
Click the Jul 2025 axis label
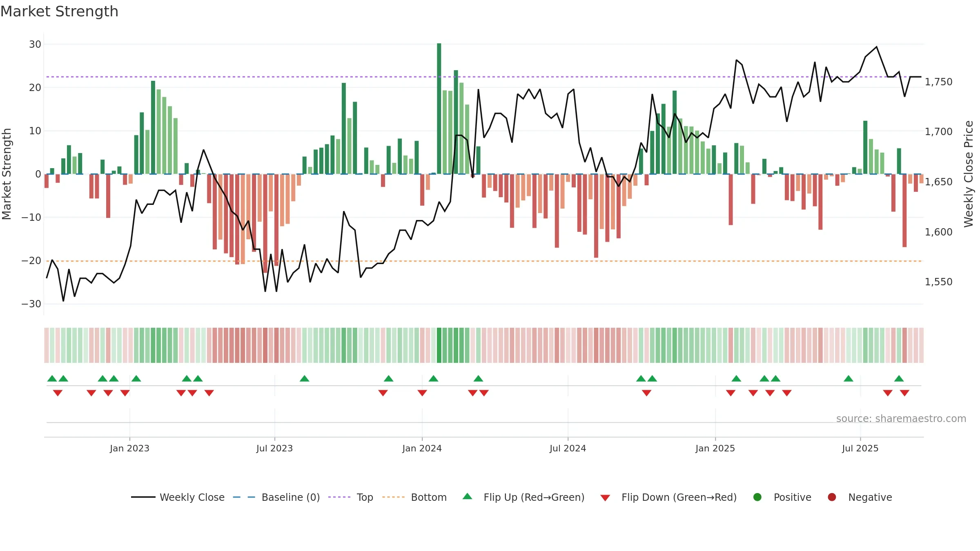point(860,448)
